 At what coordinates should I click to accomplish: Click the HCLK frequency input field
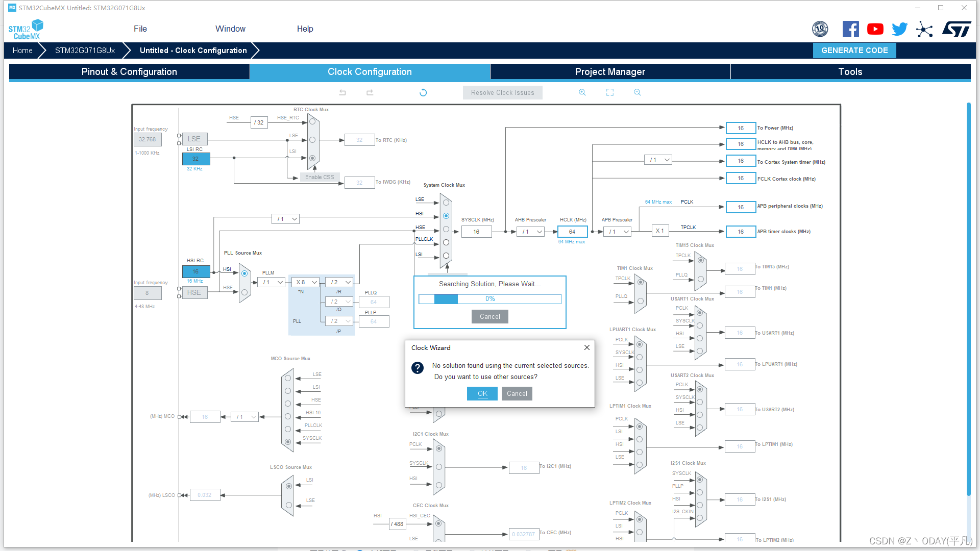click(x=572, y=232)
